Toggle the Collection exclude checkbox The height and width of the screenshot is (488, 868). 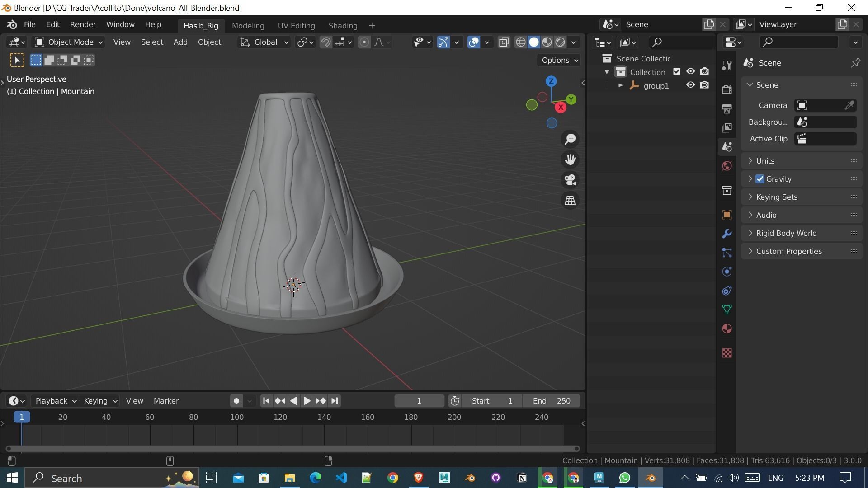(x=677, y=71)
